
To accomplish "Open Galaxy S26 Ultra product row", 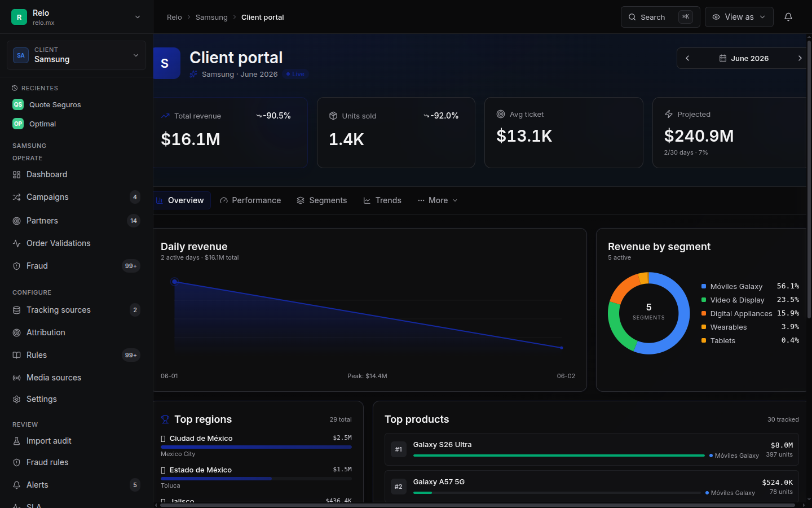I will [592, 449].
